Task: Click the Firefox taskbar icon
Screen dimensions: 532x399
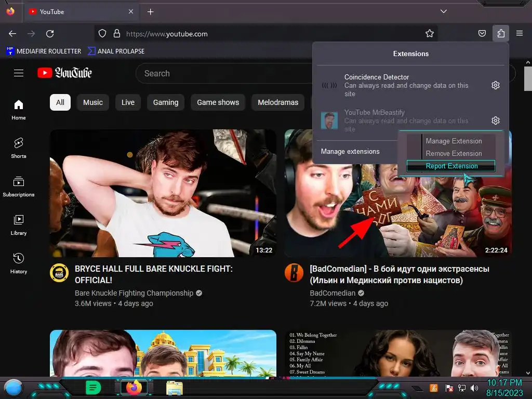Action: tap(134, 388)
